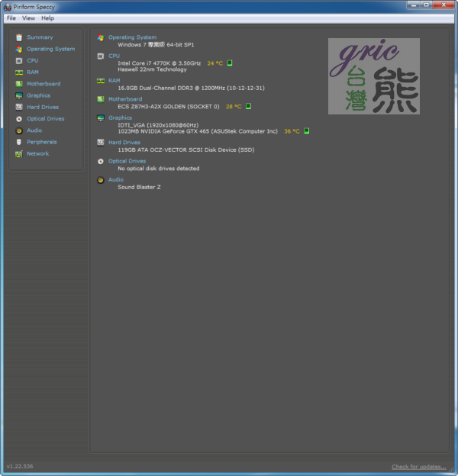The height and width of the screenshot is (476, 458).
Task: Select Audio in the sidebar
Action: click(34, 130)
